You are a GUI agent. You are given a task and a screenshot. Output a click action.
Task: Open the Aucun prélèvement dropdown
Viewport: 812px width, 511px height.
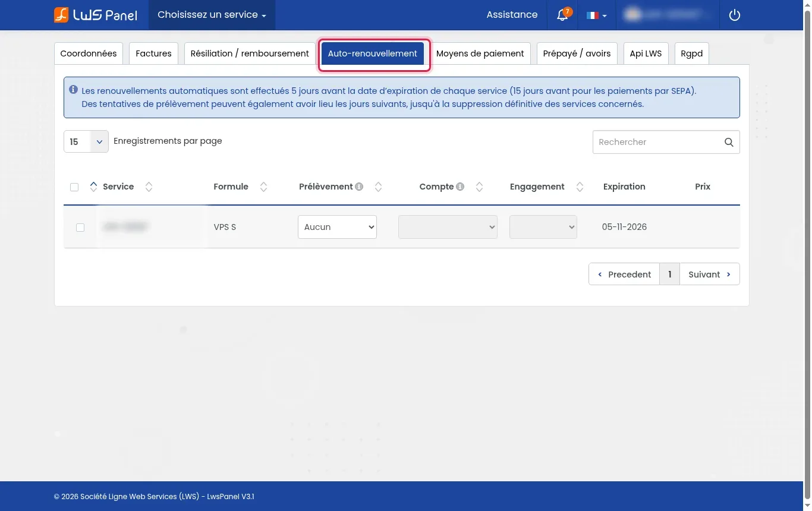(x=337, y=227)
